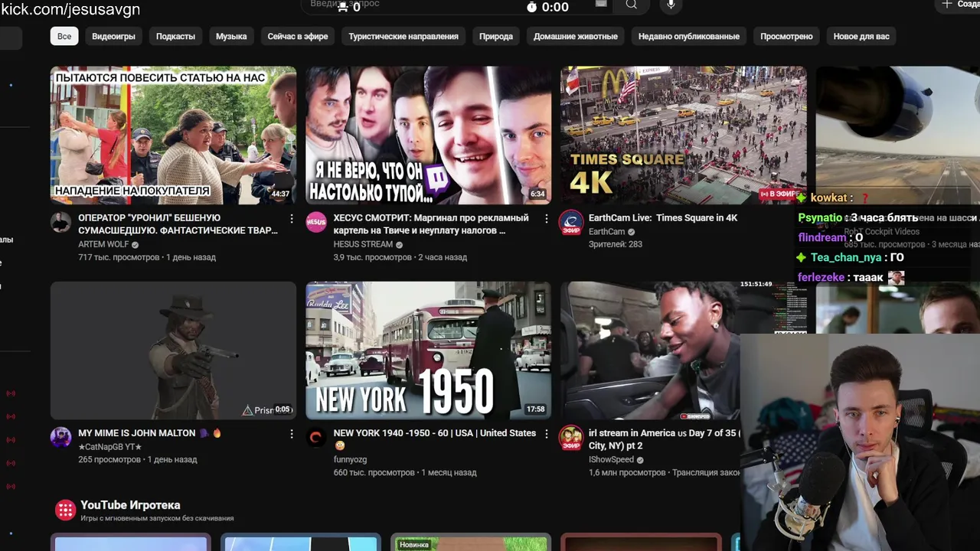Image resolution: width=980 pixels, height=551 pixels.
Task: Go to funnyozg channel name
Action: point(351,460)
